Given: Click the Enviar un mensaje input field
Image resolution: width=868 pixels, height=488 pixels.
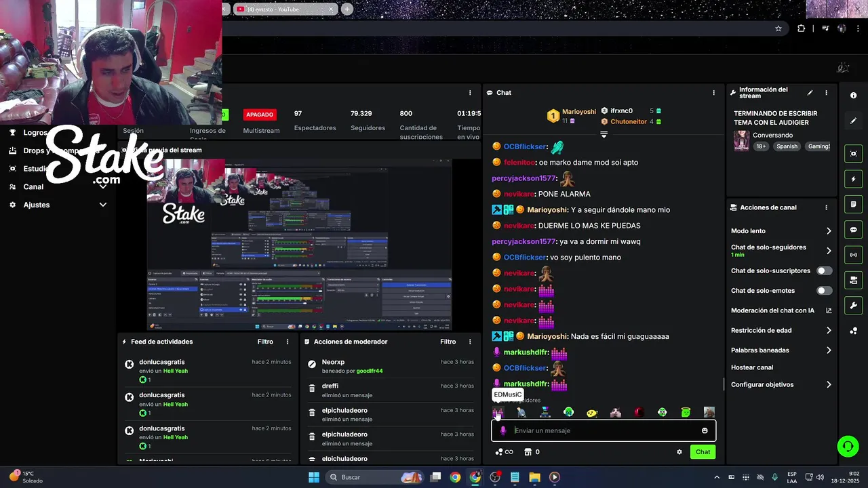Looking at the screenshot, I should pyautogui.click(x=604, y=430).
